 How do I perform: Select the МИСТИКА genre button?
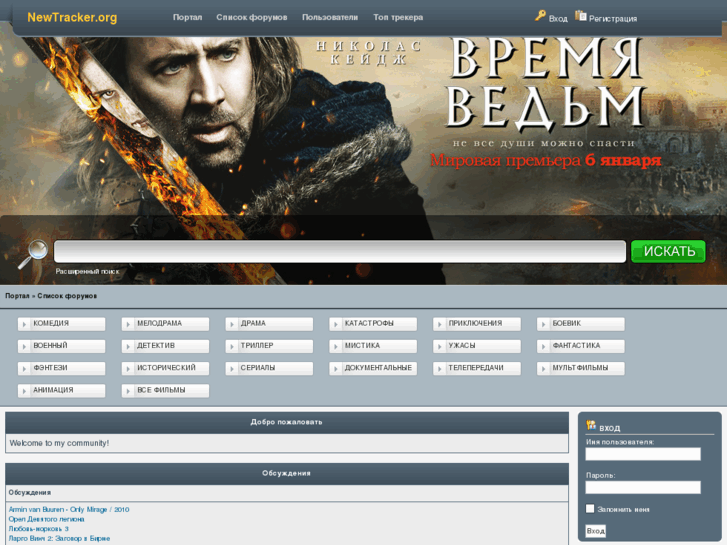(x=373, y=346)
